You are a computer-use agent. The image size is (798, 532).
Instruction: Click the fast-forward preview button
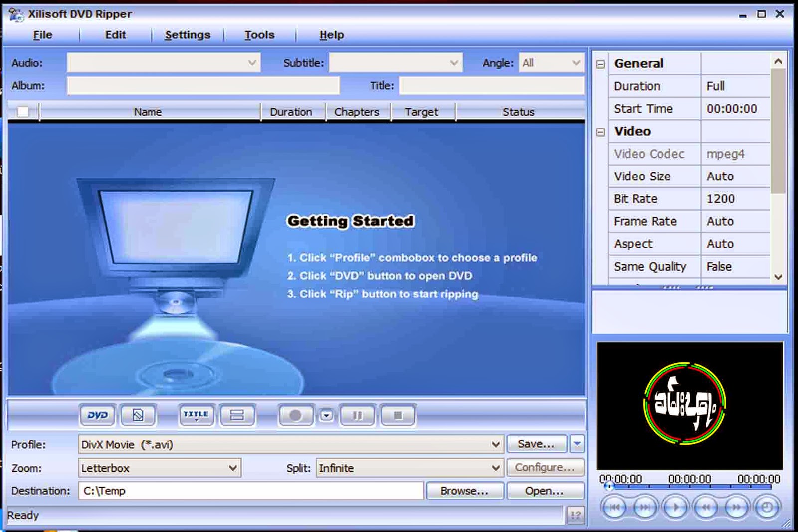[736, 508]
